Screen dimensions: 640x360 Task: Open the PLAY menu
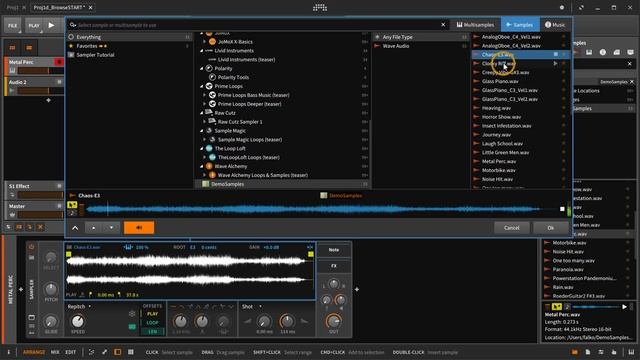(34, 25)
